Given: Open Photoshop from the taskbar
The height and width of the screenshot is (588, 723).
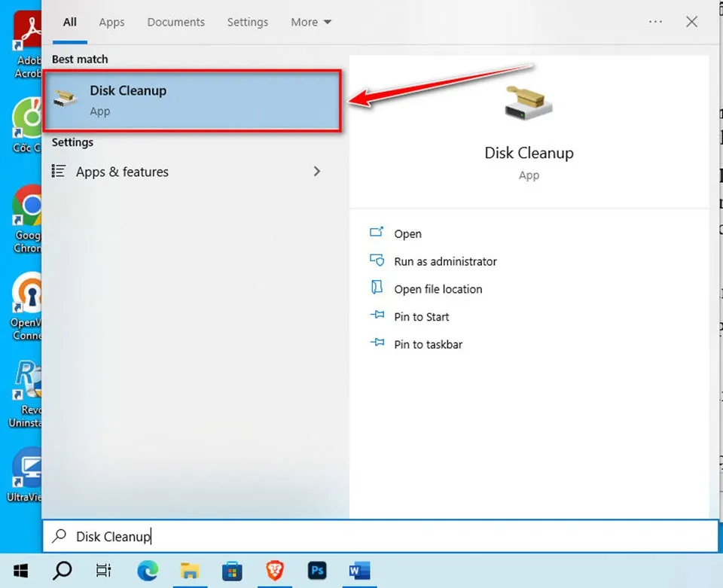Looking at the screenshot, I should click(x=317, y=571).
